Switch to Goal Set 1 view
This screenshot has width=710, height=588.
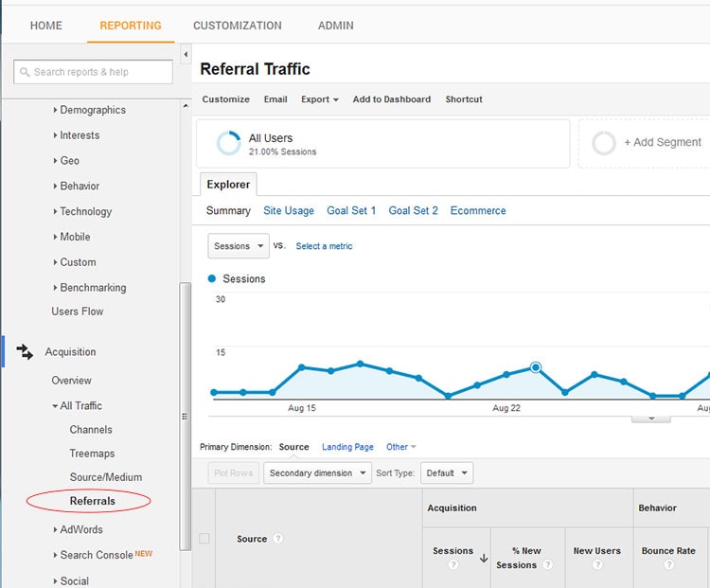click(351, 210)
